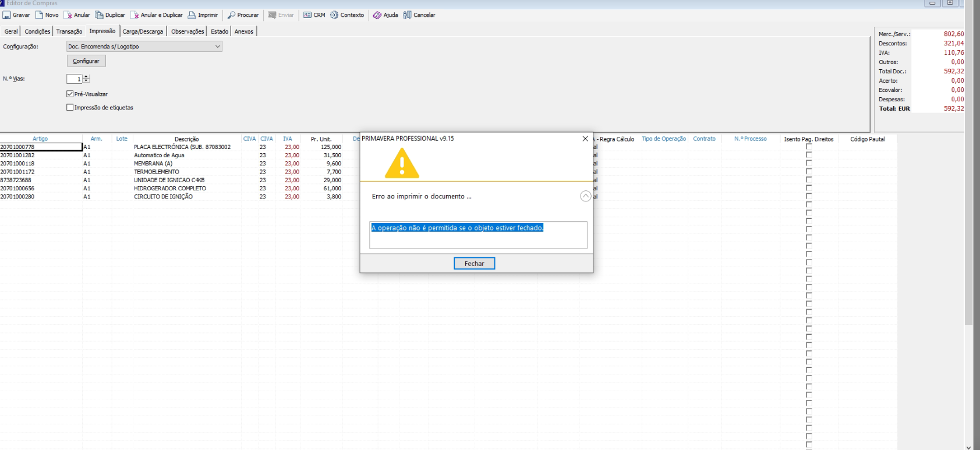The image size is (980, 450).
Task: Open Procurar search tool
Action: tap(231, 15)
